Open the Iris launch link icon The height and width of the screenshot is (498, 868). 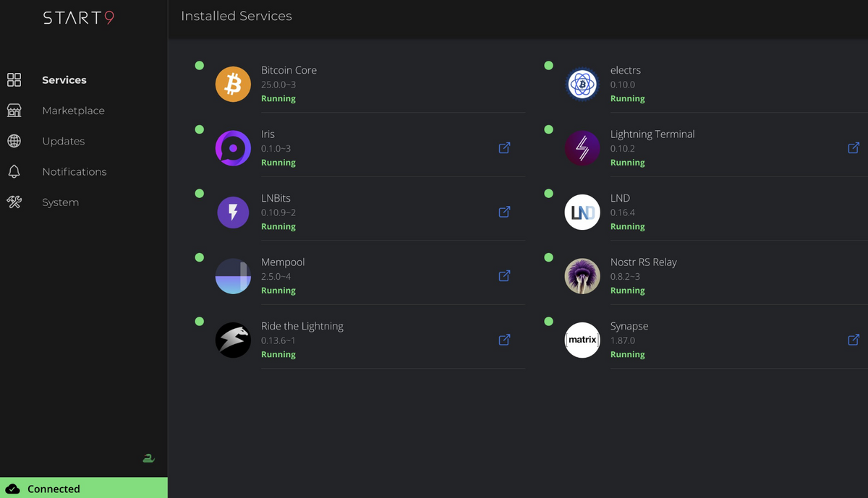(x=504, y=148)
